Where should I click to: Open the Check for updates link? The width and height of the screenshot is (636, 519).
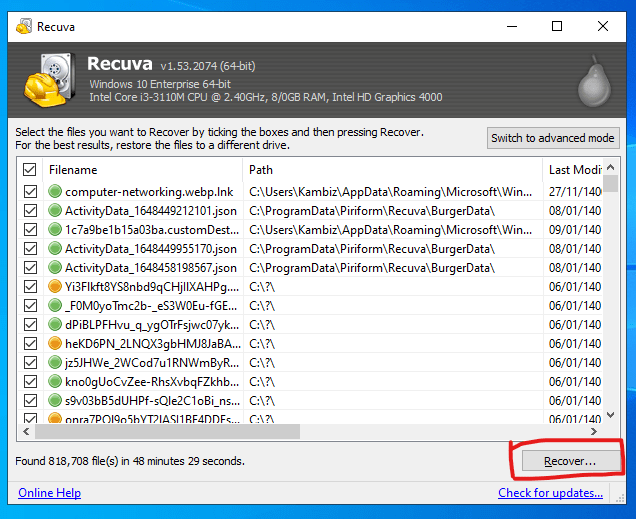pos(550,493)
